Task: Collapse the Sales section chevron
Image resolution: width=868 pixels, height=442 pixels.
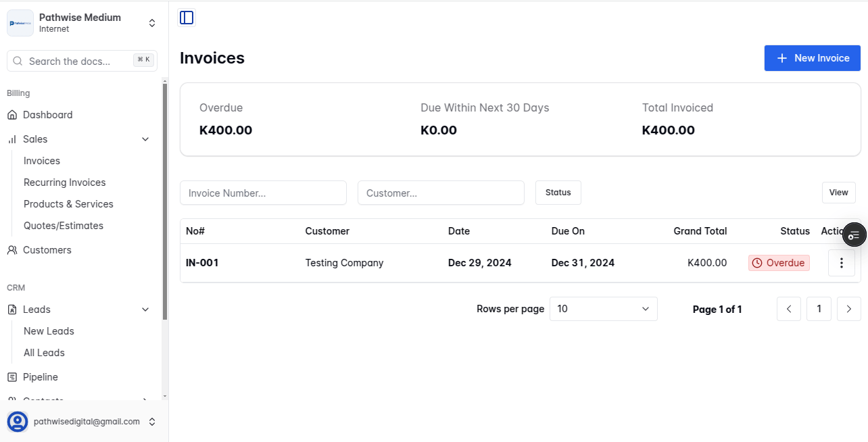Action: point(145,139)
